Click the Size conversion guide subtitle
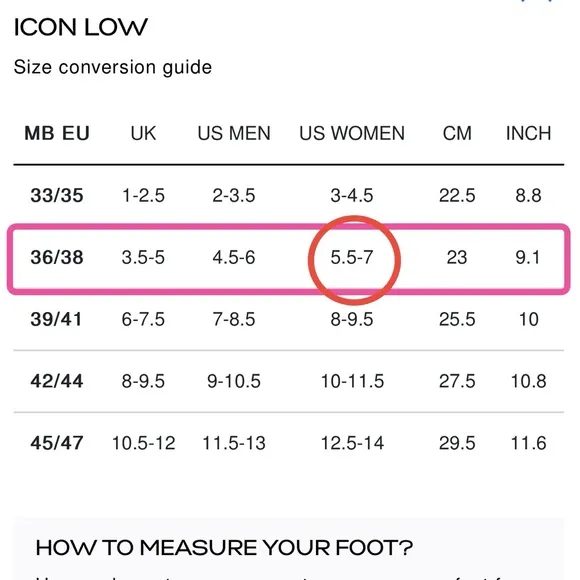 point(113,68)
